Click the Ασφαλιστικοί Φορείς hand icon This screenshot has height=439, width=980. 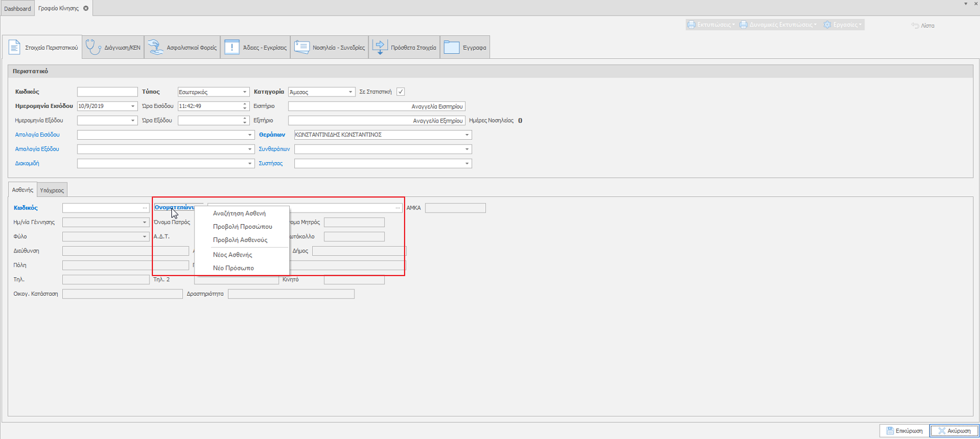click(x=155, y=47)
